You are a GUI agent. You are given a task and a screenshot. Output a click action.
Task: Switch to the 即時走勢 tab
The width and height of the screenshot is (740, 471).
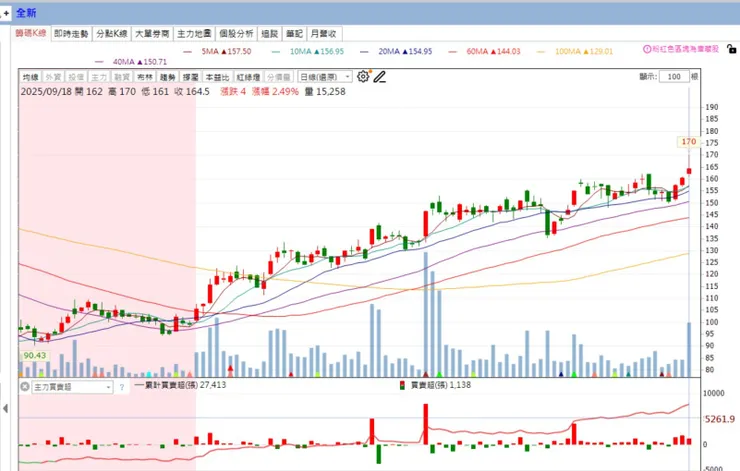[x=71, y=34]
